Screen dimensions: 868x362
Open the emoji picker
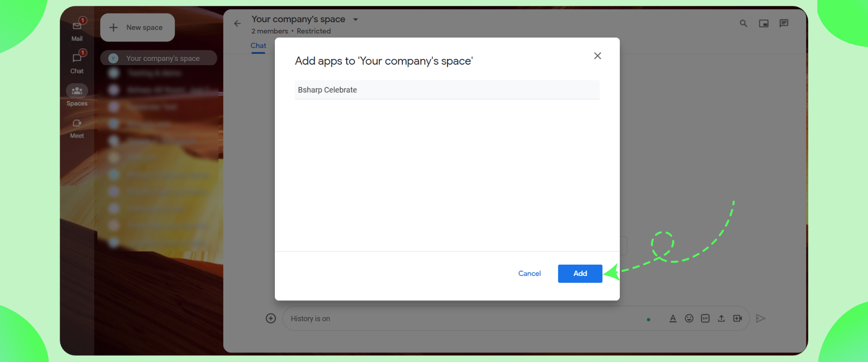point(689,319)
